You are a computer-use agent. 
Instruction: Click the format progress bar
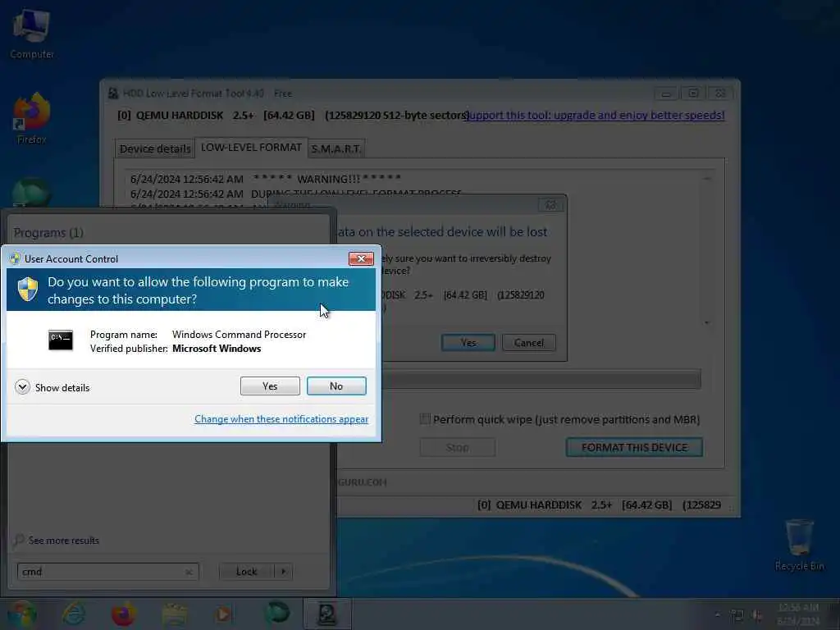541,379
